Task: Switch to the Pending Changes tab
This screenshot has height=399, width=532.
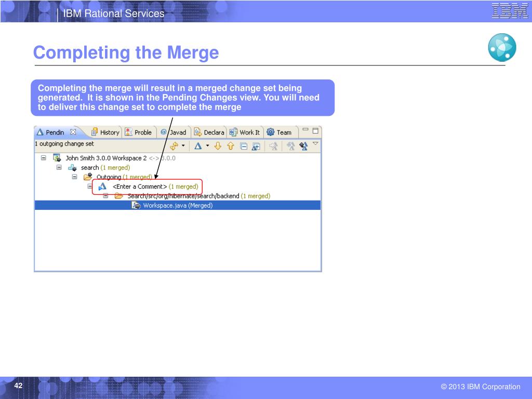Action: 55,132
